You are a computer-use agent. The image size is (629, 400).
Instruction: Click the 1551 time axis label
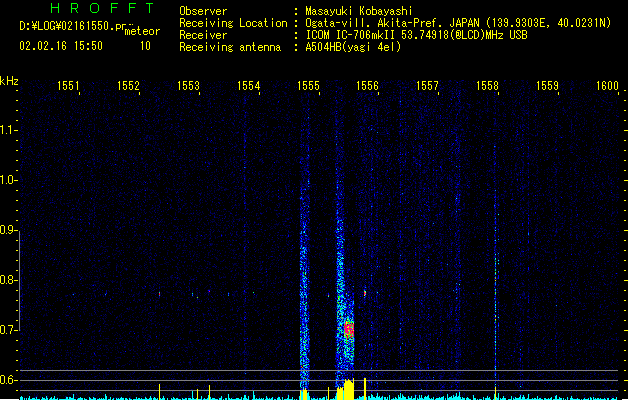tap(68, 86)
